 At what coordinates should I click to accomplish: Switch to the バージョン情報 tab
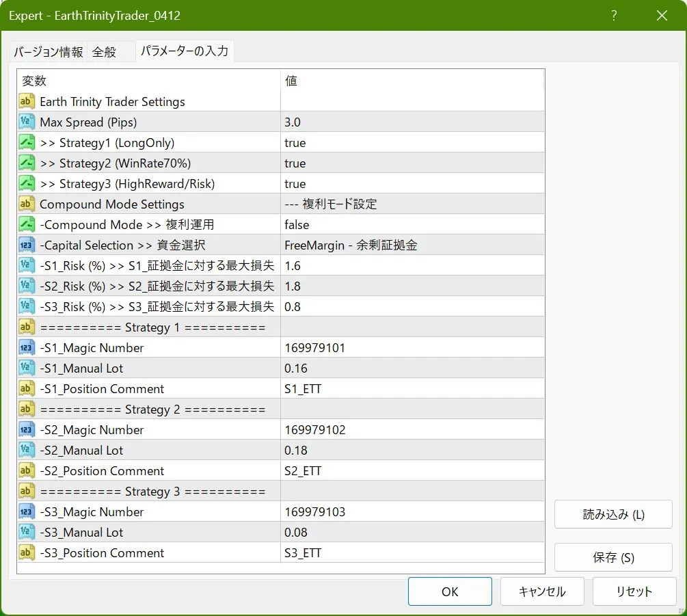click(x=49, y=52)
